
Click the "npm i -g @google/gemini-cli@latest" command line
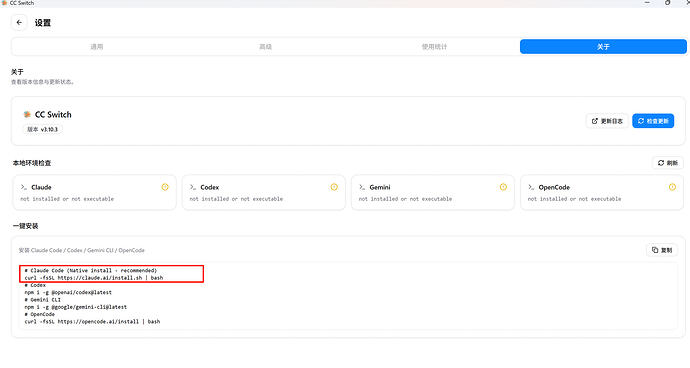[76, 307]
